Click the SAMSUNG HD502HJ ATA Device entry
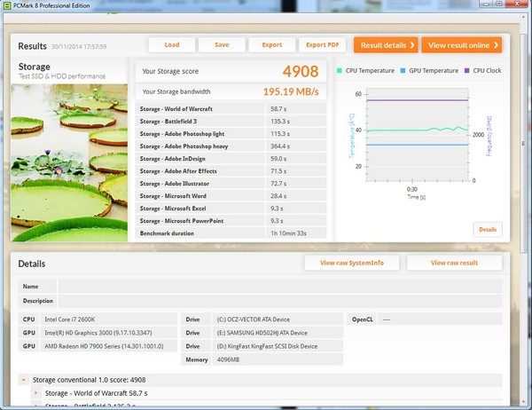 [x=262, y=333]
